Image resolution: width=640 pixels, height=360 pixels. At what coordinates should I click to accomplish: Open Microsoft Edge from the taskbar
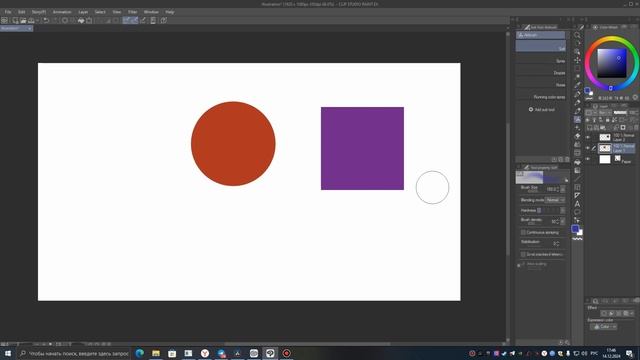pos(140,353)
